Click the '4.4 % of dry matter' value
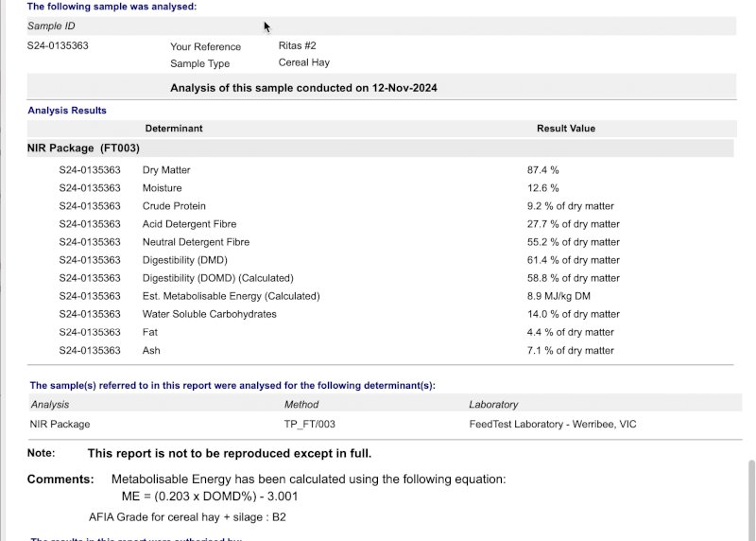 coord(571,332)
